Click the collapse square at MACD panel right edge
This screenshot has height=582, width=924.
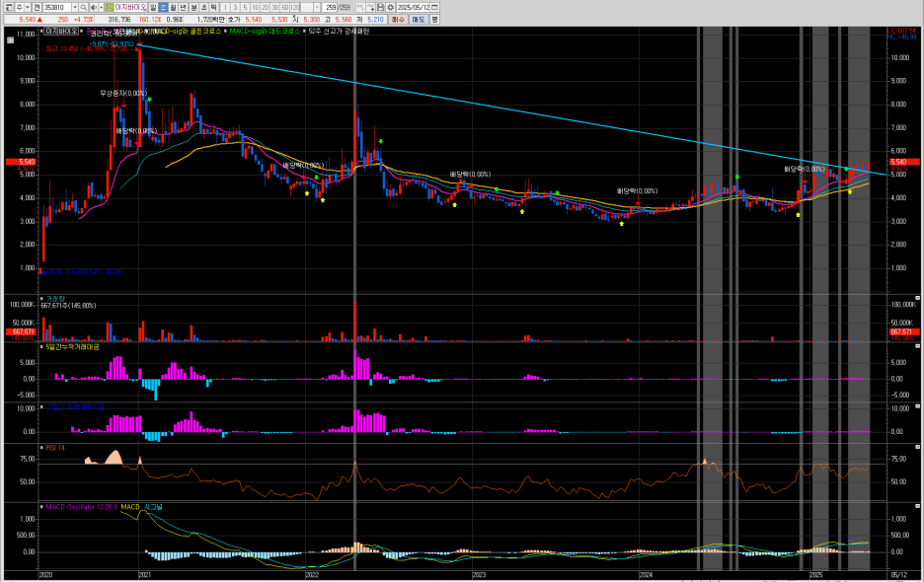pyautogui.click(x=917, y=506)
